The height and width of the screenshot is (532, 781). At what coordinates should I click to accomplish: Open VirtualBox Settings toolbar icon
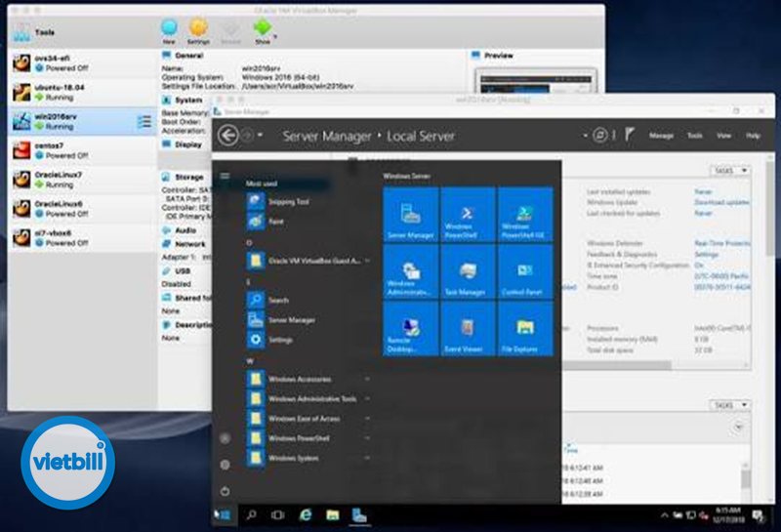198,31
